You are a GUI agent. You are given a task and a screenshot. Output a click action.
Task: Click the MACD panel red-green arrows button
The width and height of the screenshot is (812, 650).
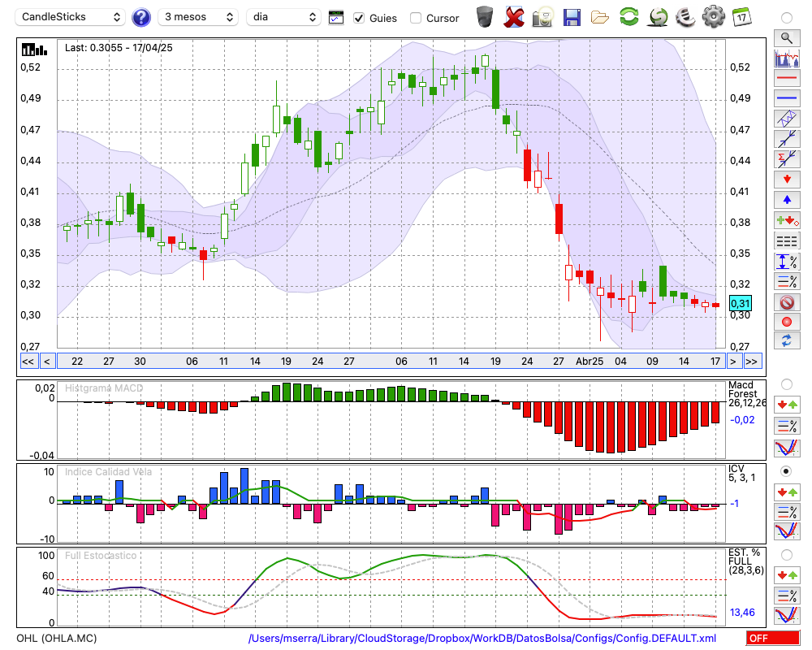(787, 405)
